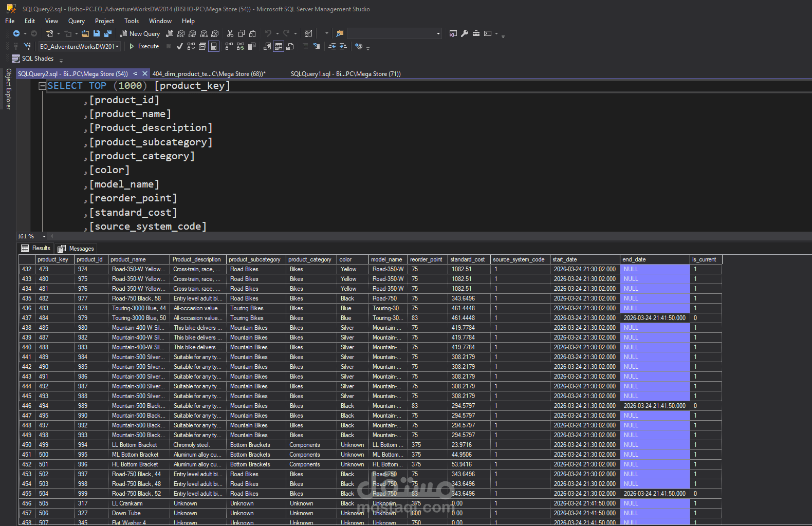Open the Undo history dropdown arrow
Image resolution: width=812 pixels, height=526 pixels.
(x=278, y=34)
